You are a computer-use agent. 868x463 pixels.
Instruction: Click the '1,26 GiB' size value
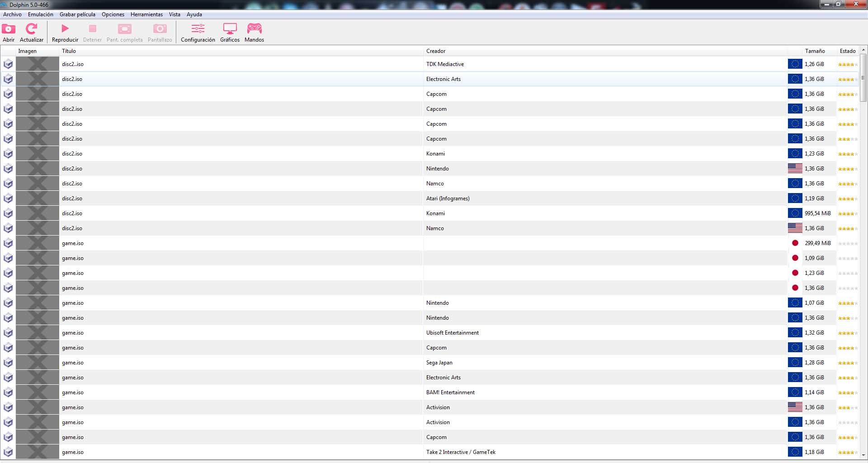tap(815, 64)
